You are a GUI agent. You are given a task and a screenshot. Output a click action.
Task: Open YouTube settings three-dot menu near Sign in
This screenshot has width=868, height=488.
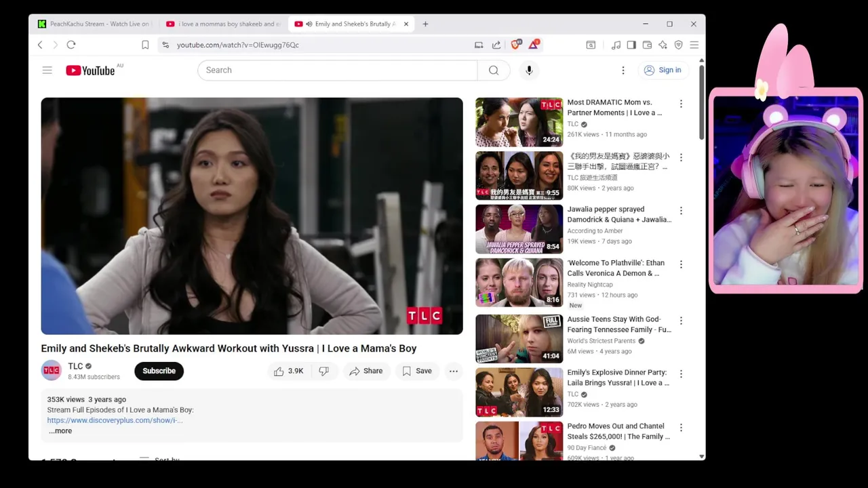623,70
